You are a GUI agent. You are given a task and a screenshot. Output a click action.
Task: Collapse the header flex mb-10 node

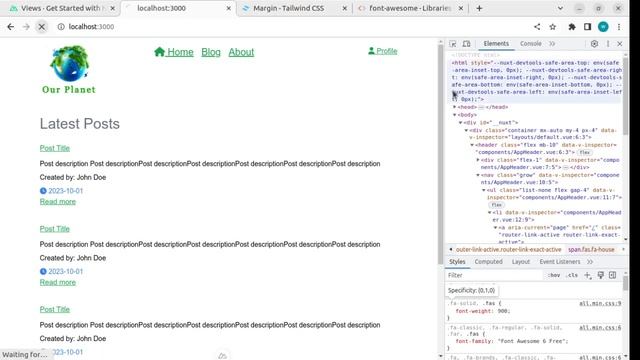pyautogui.click(x=472, y=145)
